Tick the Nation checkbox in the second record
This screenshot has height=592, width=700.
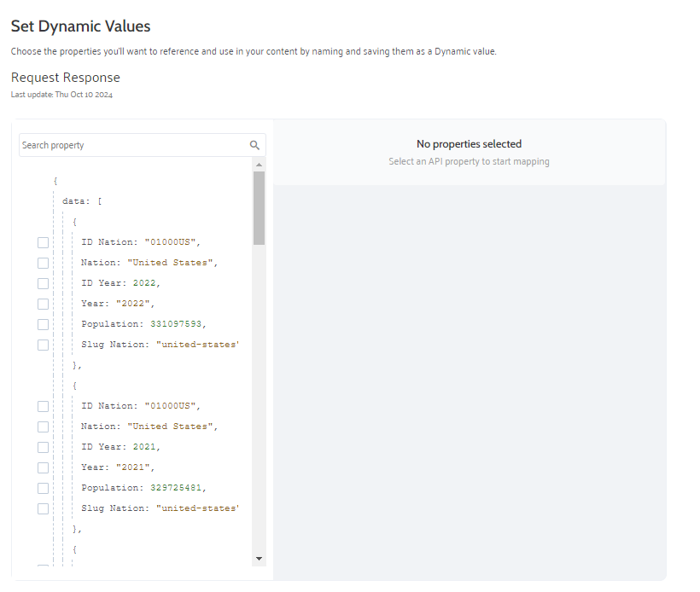pyautogui.click(x=43, y=427)
